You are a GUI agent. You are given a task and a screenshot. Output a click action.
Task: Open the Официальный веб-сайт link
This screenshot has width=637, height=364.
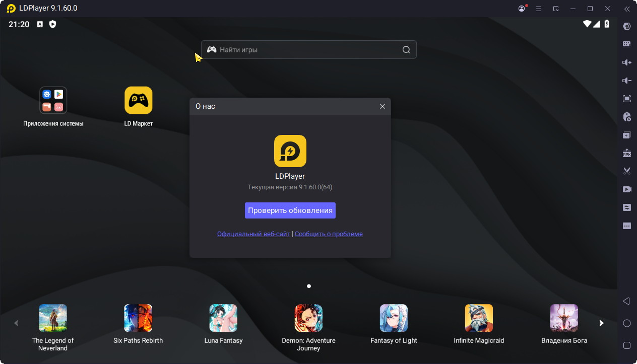253,234
